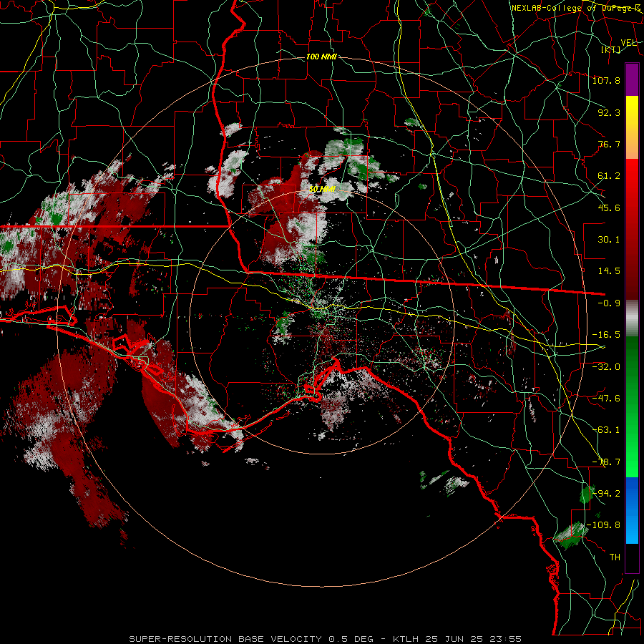This screenshot has width=644, height=644.
Task: Click the Super-Resolution Base Velocity caption
Action: pyautogui.click(x=326, y=639)
